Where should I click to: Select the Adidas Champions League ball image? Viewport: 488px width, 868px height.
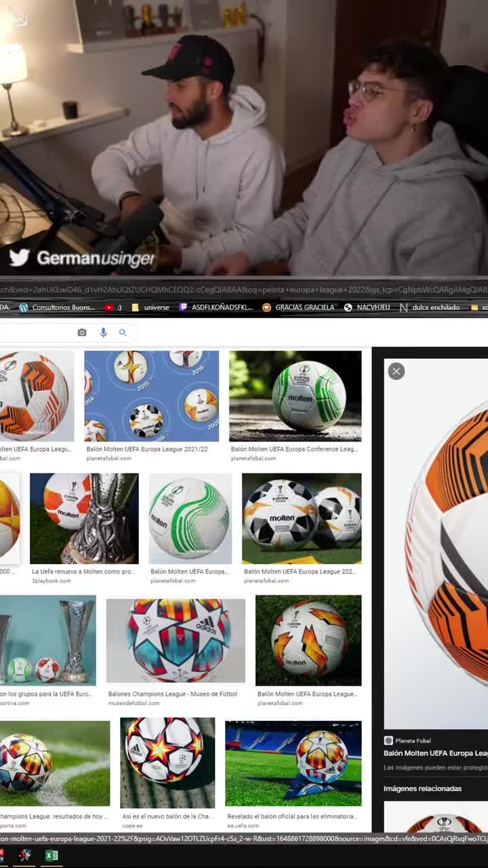[x=176, y=640]
